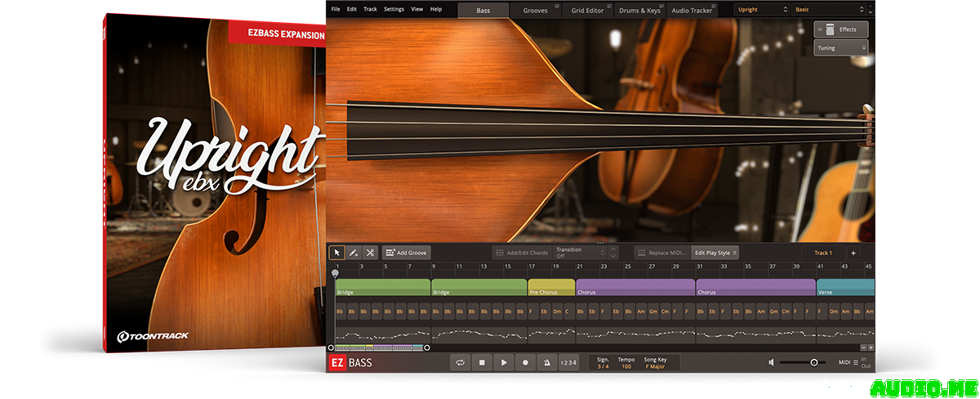980x399 pixels.
Task: Step the Transition option up or down
Action: point(613,253)
